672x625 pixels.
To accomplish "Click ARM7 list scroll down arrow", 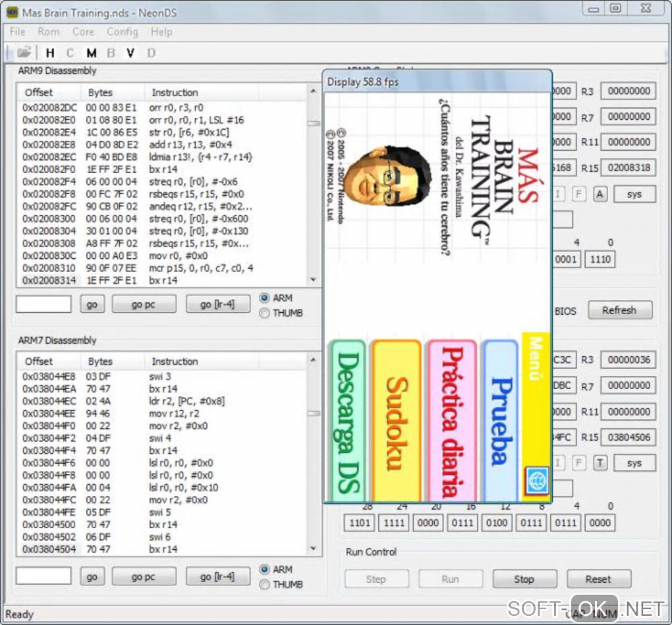I will (x=314, y=549).
